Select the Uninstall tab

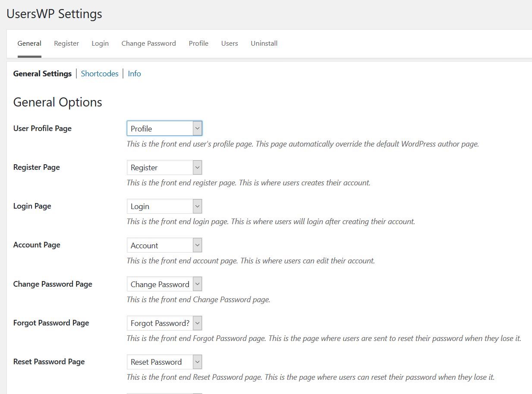coord(264,44)
